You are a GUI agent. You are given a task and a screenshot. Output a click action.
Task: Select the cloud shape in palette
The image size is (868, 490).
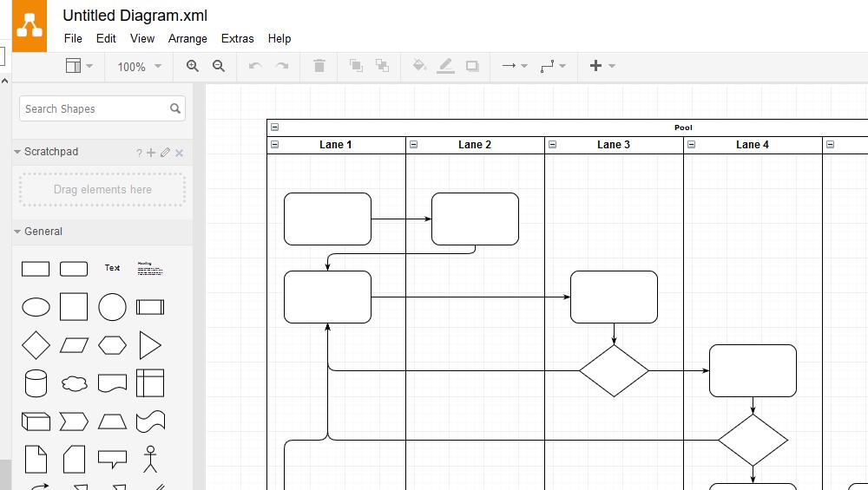74,383
